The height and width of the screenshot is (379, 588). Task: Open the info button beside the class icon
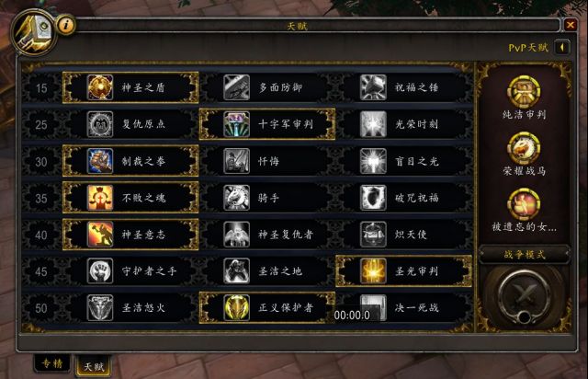66,25
